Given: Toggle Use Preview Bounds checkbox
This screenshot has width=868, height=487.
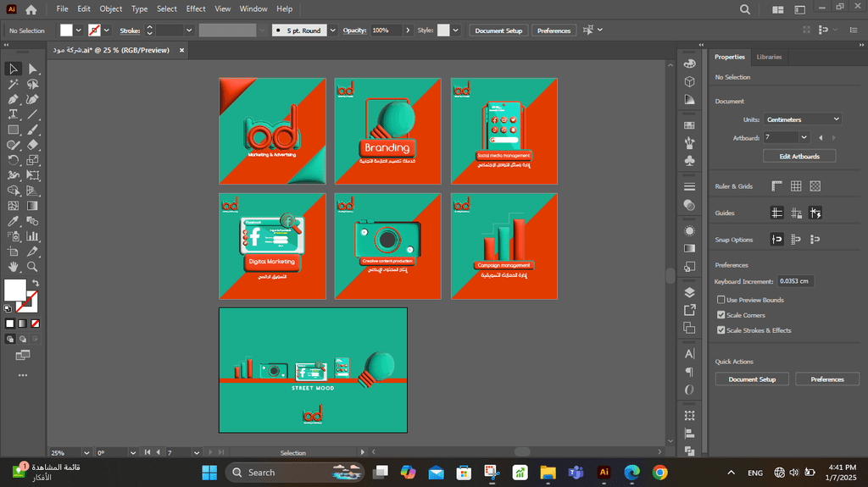Looking at the screenshot, I should pyautogui.click(x=721, y=300).
